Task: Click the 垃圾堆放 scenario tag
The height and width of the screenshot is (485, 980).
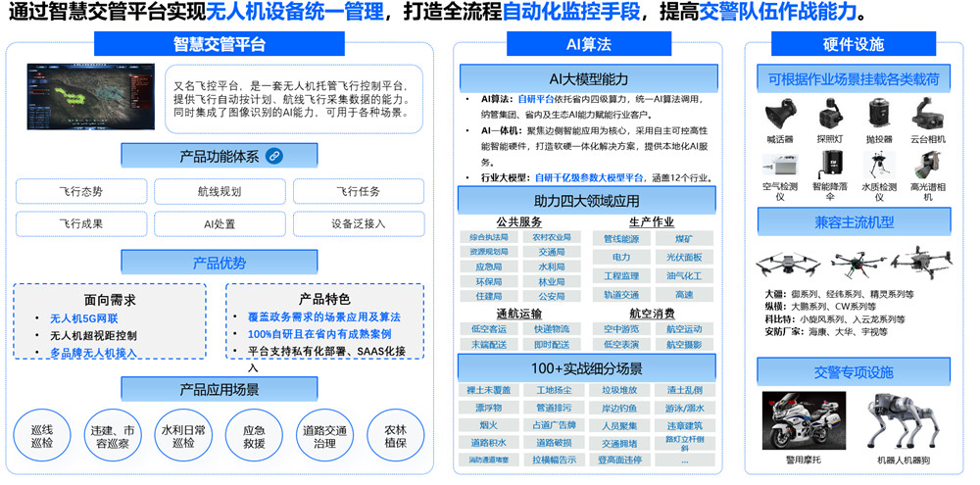Action: 619,390
